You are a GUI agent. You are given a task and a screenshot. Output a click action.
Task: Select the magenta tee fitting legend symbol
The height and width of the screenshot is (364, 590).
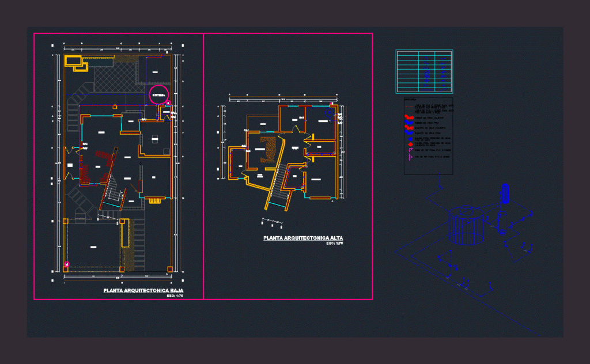(410, 157)
